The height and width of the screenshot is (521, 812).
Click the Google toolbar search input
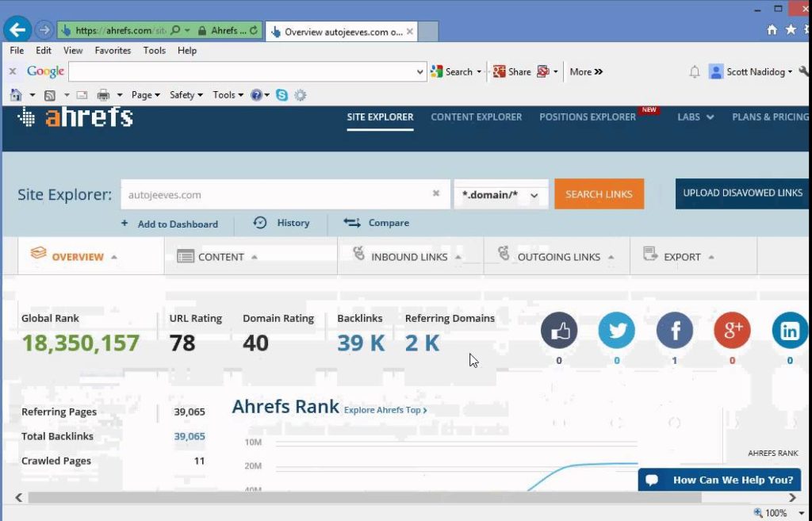(243, 72)
